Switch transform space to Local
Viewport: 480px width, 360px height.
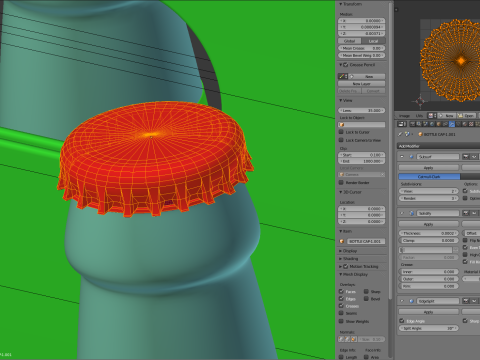[373, 41]
